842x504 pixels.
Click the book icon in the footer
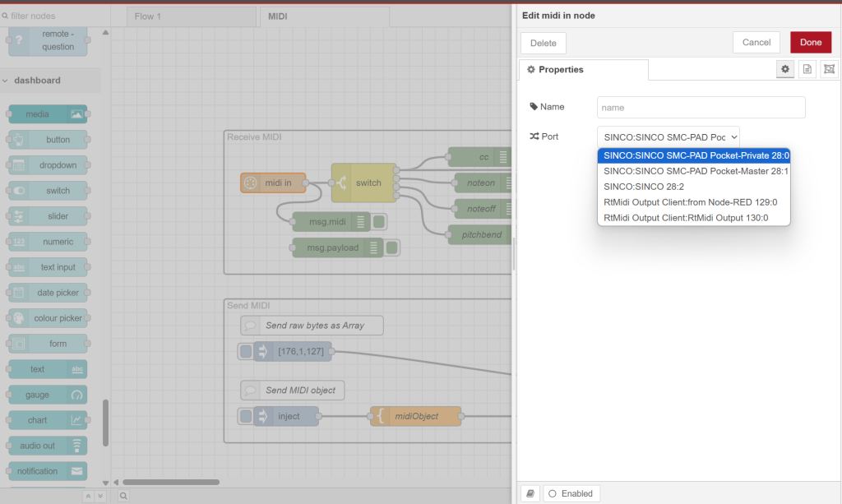[530, 493]
